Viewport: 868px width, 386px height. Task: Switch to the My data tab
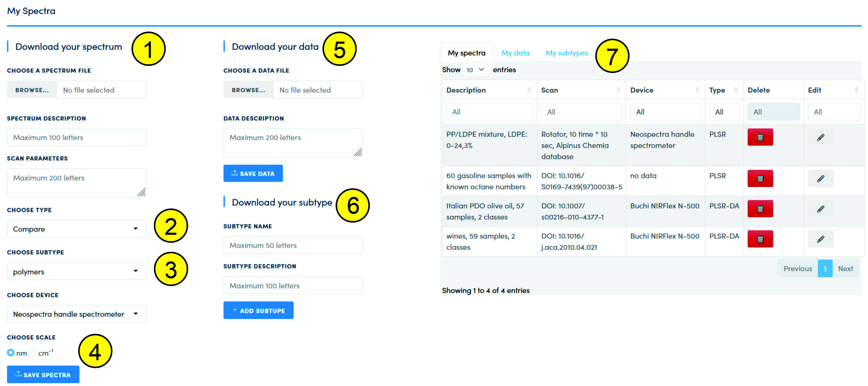tap(515, 53)
